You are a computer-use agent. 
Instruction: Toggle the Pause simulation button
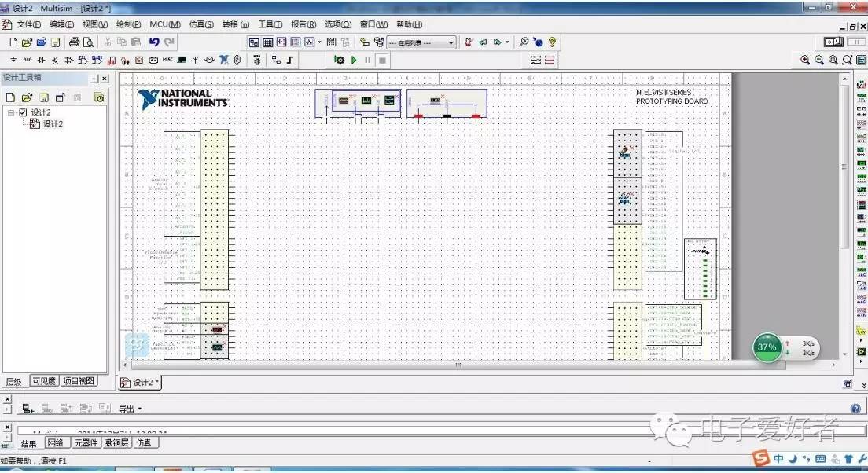(x=366, y=60)
